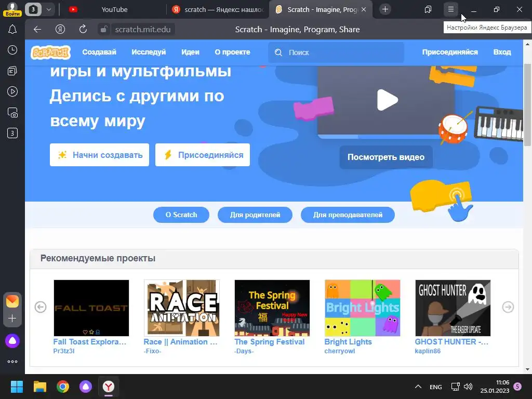Close the Scratch tab

(x=364, y=9)
